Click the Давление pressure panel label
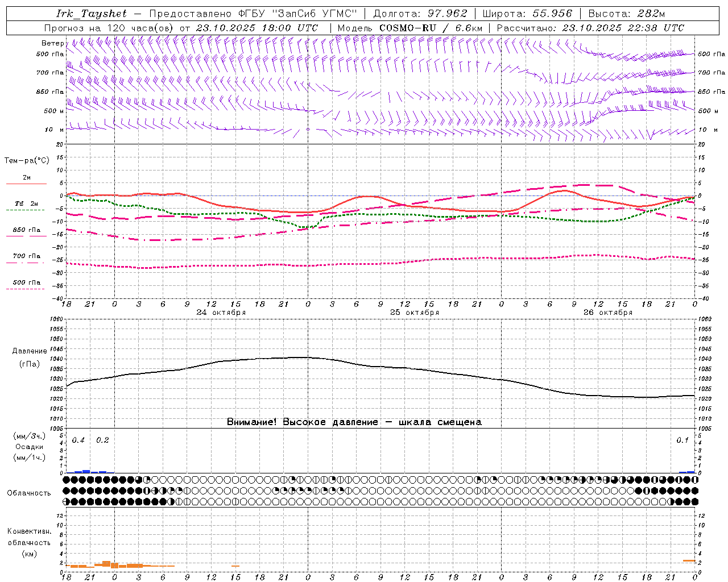The image size is (728, 582). click(x=30, y=351)
